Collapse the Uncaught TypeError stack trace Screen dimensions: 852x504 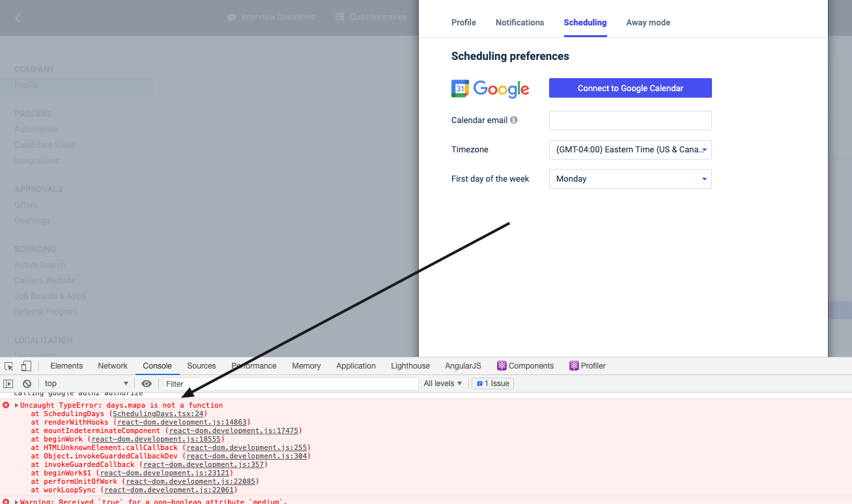coord(16,405)
